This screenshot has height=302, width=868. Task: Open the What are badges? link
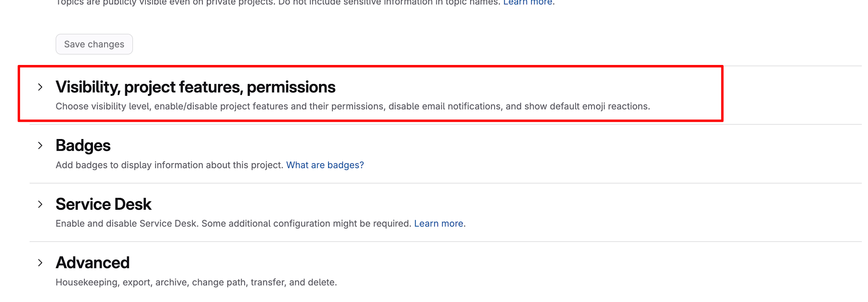click(325, 165)
